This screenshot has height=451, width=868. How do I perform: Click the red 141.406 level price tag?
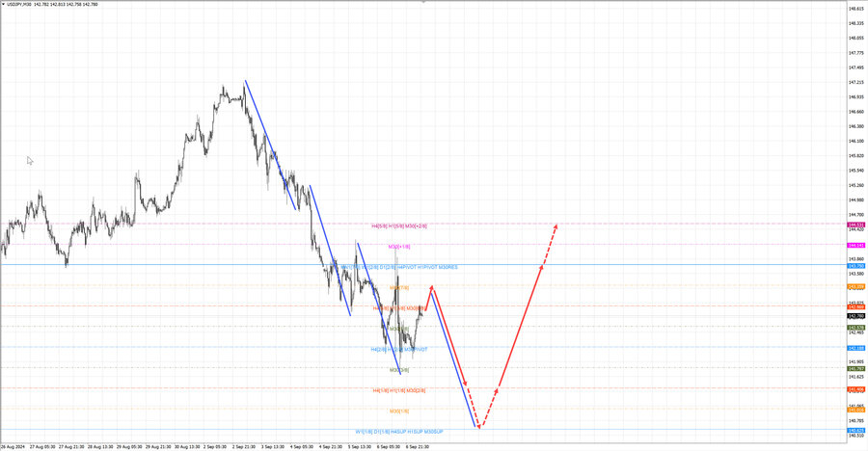(x=856, y=389)
